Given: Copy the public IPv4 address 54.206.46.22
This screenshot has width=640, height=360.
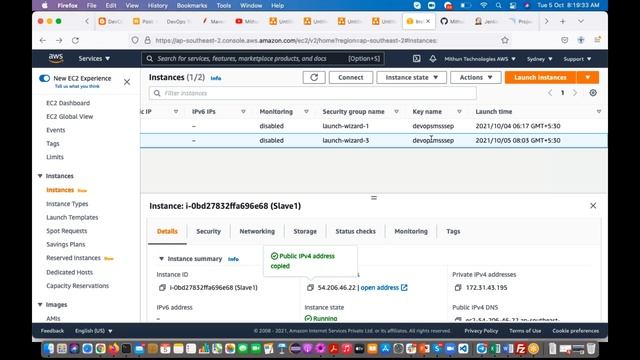Looking at the screenshot, I should tap(310, 288).
